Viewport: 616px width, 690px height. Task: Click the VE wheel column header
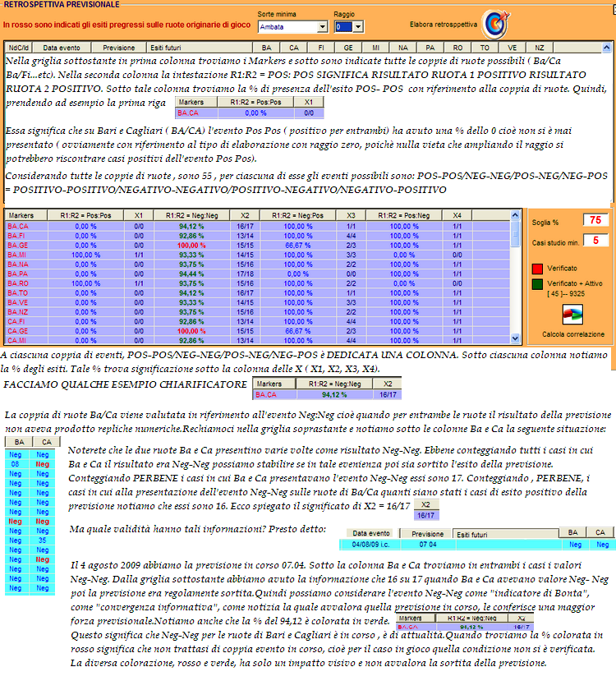click(x=513, y=48)
